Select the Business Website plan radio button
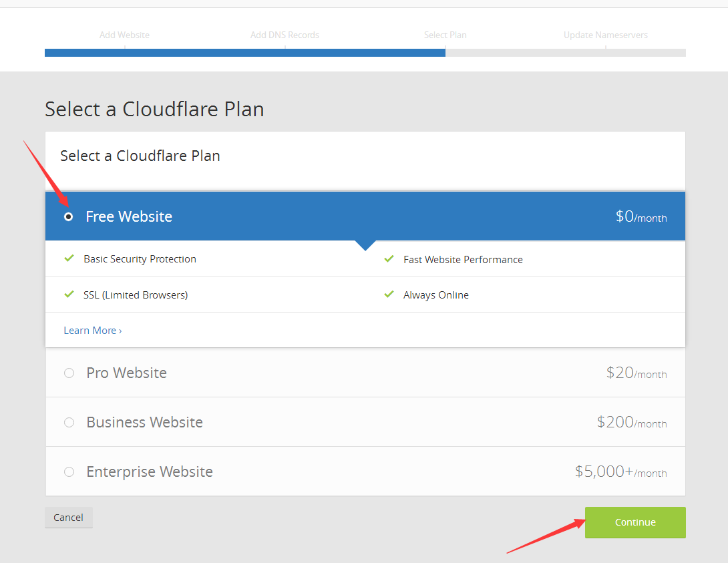728x563 pixels. [x=69, y=422]
